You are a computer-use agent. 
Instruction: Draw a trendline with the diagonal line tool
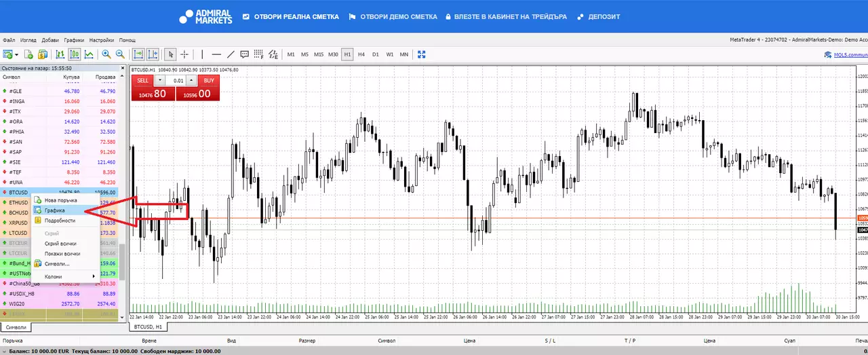231,54
